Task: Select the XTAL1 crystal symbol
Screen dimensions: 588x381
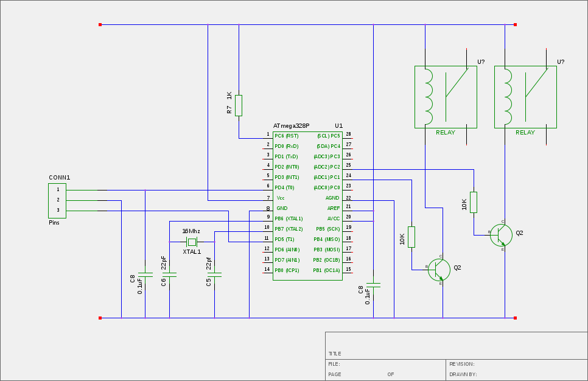Action: coord(192,242)
